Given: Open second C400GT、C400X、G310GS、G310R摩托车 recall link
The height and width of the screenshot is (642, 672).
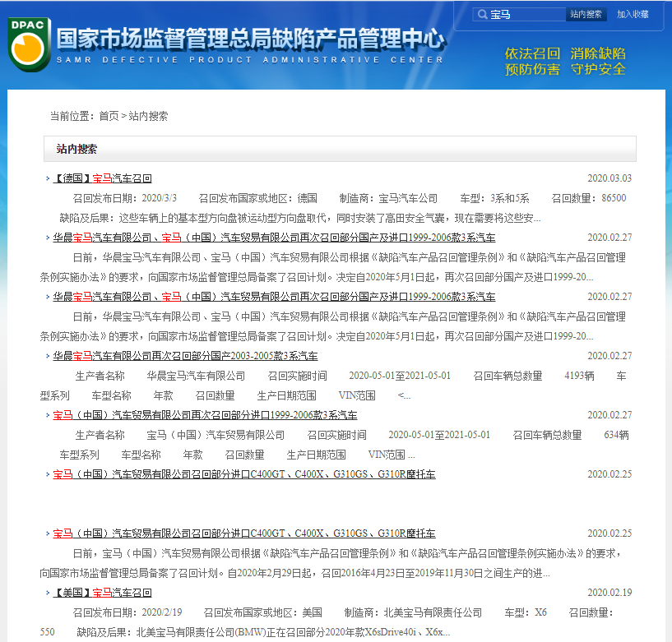Looking at the screenshot, I should pos(244,533).
